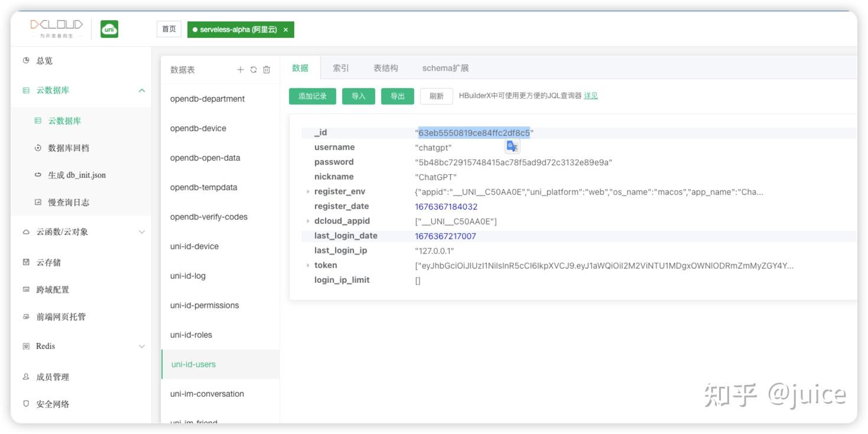Click the green uniCloud logo icon
The width and height of the screenshot is (868, 434).
(109, 29)
